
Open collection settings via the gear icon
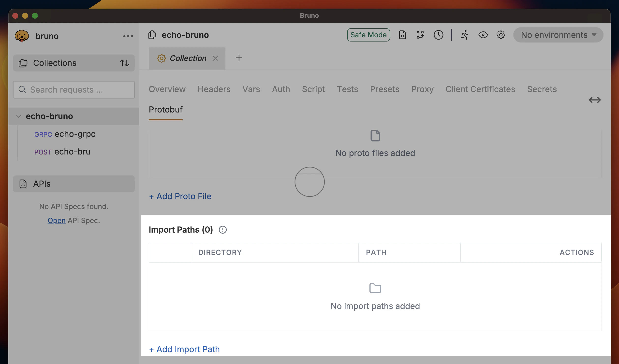point(501,35)
